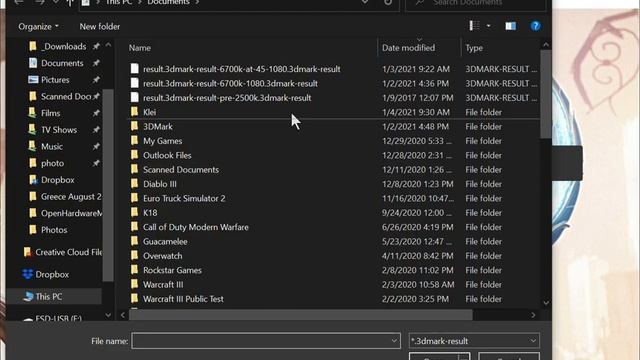
Task: Select result pre-2500k 3dmark file
Action: tap(227, 98)
